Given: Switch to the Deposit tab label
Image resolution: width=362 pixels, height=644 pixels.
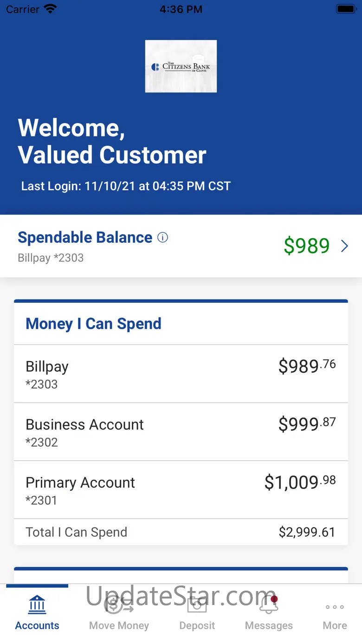Looking at the screenshot, I should [197, 625].
